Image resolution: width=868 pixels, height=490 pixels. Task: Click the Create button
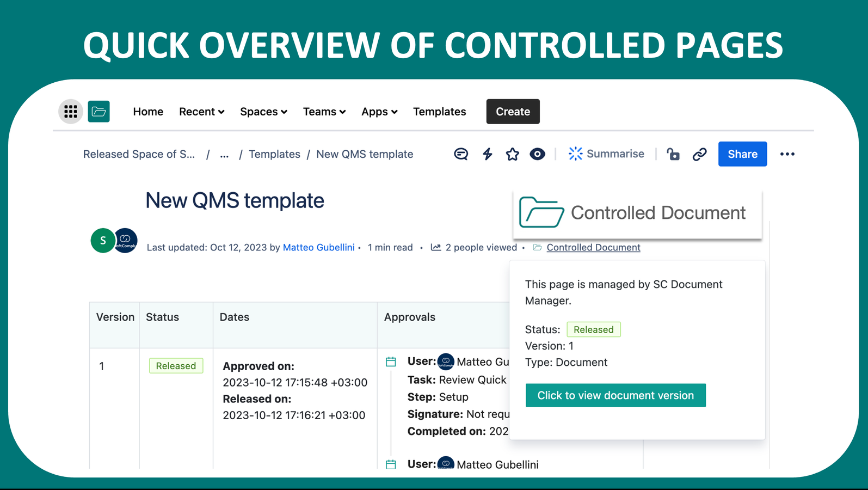(x=513, y=112)
